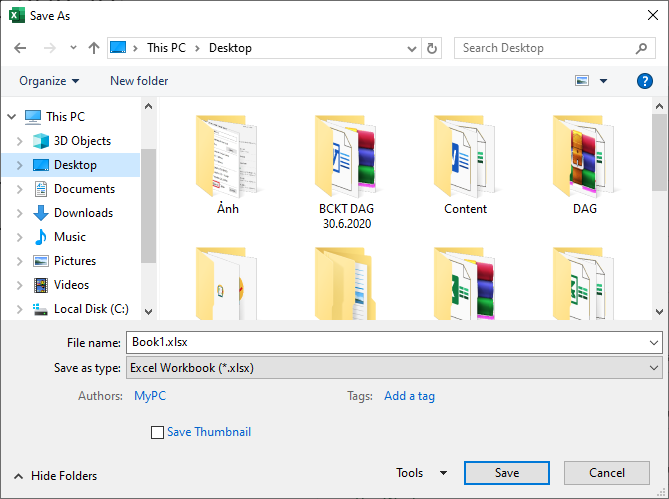
Task: Open the Tools dropdown menu
Action: click(421, 473)
